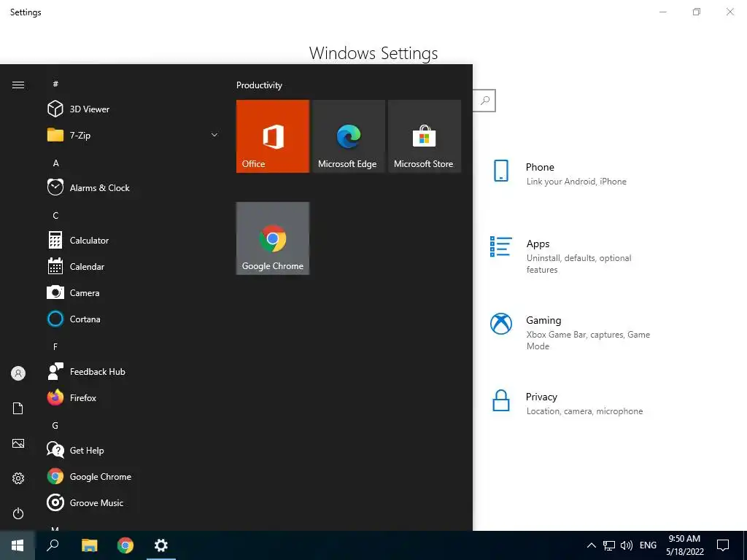Screen dimensions: 747x560
Task: Open the 7-Zip folder entry
Action: (133, 135)
